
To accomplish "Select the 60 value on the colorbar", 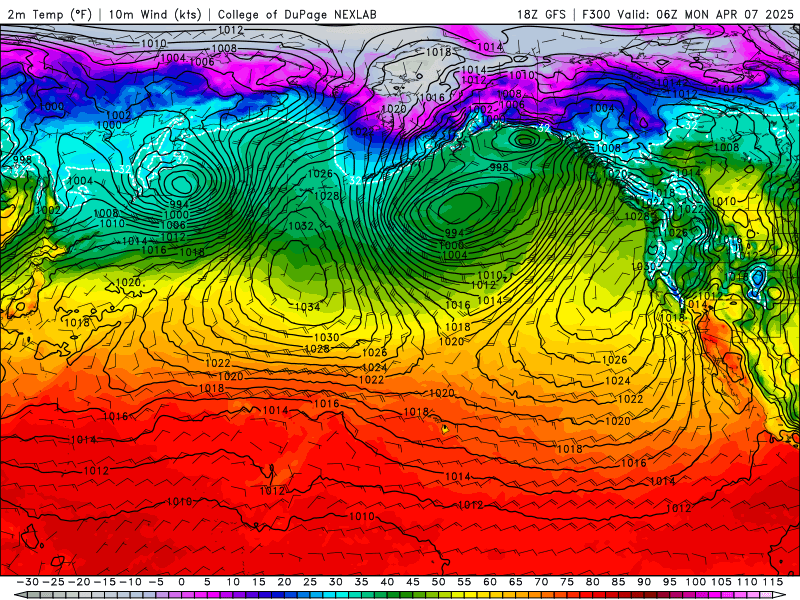I will [490, 582].
